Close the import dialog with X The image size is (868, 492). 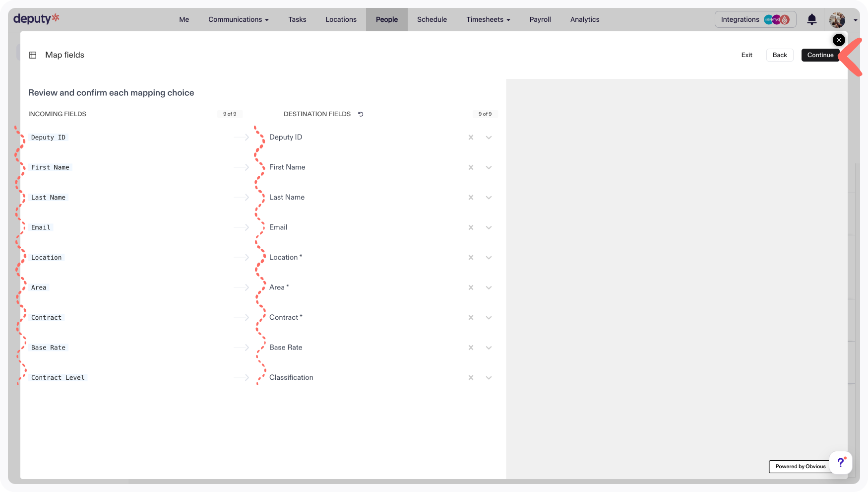[x=839, y=40]
